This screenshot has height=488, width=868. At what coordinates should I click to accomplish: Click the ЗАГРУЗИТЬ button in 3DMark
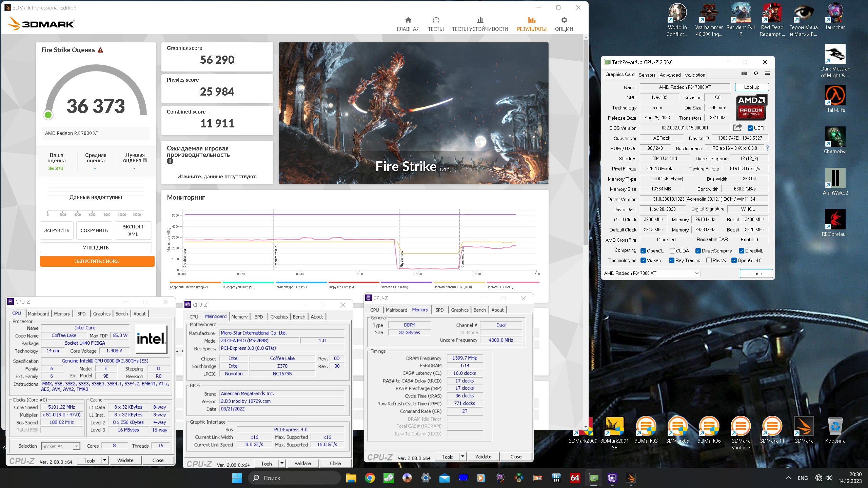57,230
